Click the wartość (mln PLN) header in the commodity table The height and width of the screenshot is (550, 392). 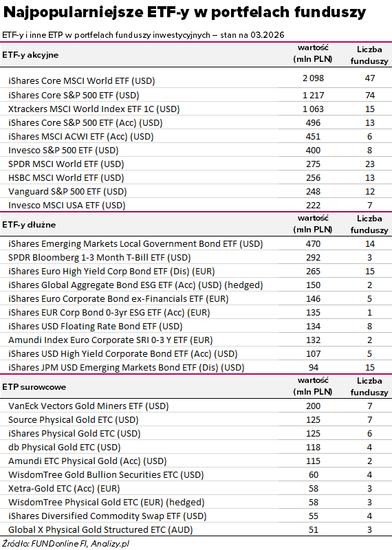point(313,386)
